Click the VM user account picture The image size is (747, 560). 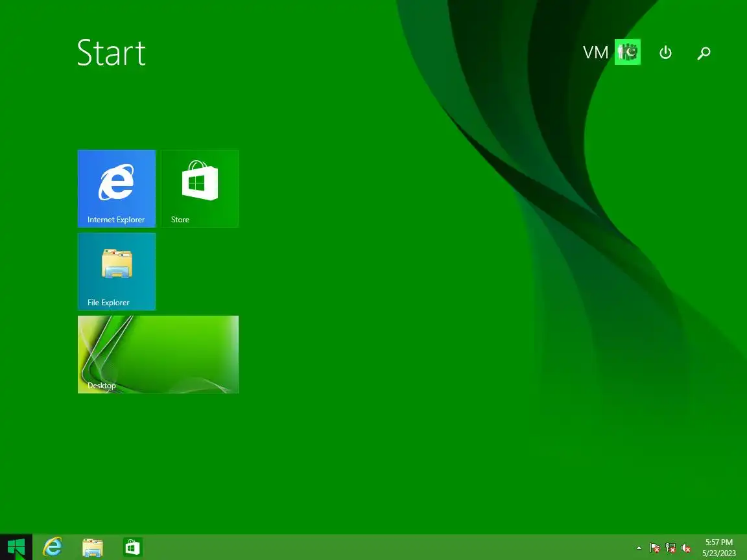click(x=628, y=52)
